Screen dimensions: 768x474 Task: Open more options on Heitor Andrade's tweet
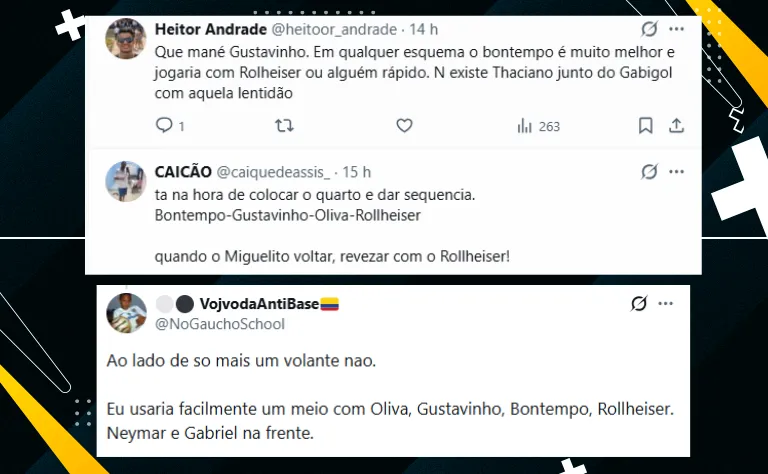[x=676, y=29]
